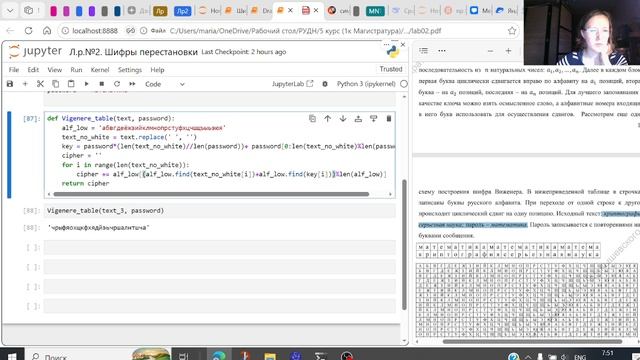Click the first empty code cell below the output
The image size is (640, 360).
coord(220,247)
